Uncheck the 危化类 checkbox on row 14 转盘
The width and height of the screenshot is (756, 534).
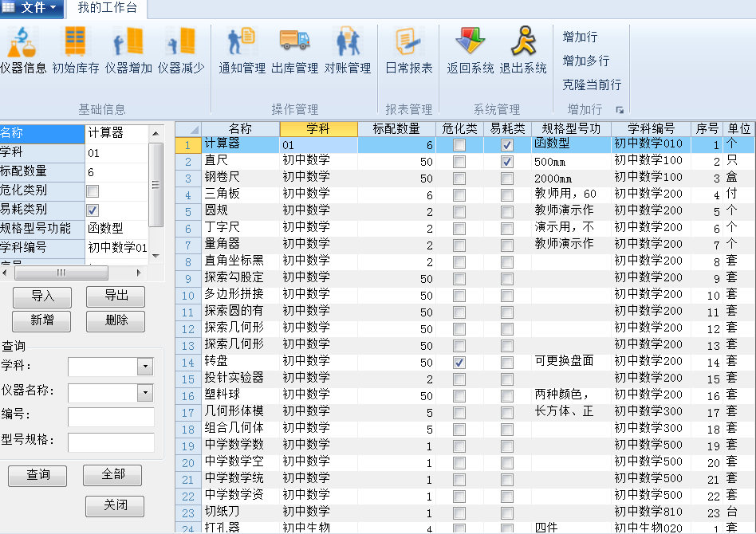pyautogui.click(x=459, y=362)
